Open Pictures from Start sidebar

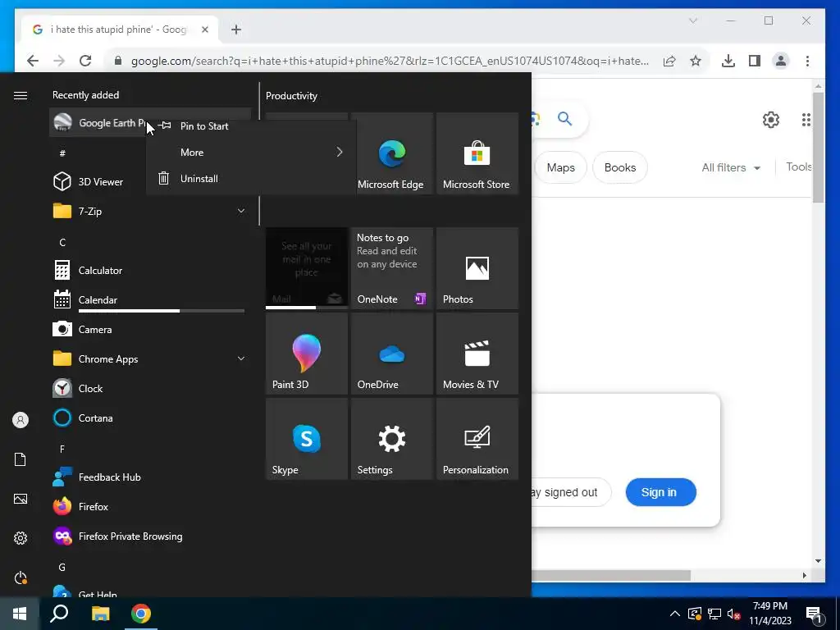point(21,499)
